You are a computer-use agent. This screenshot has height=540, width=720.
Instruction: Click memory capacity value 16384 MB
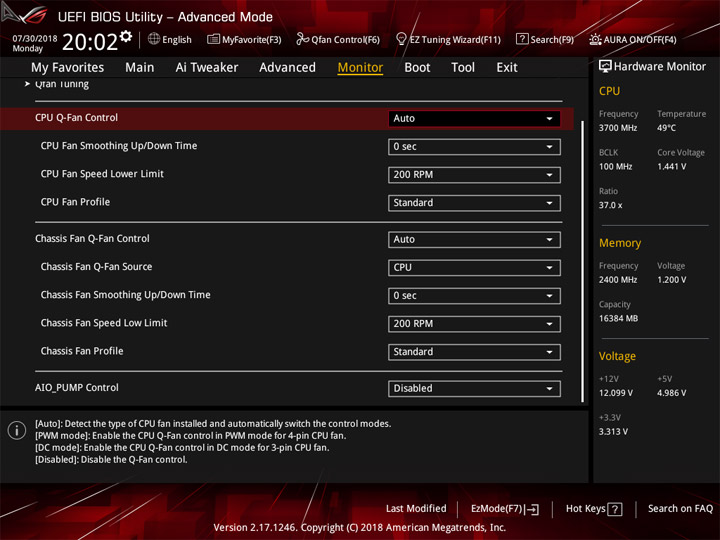[x=618, y=318]
